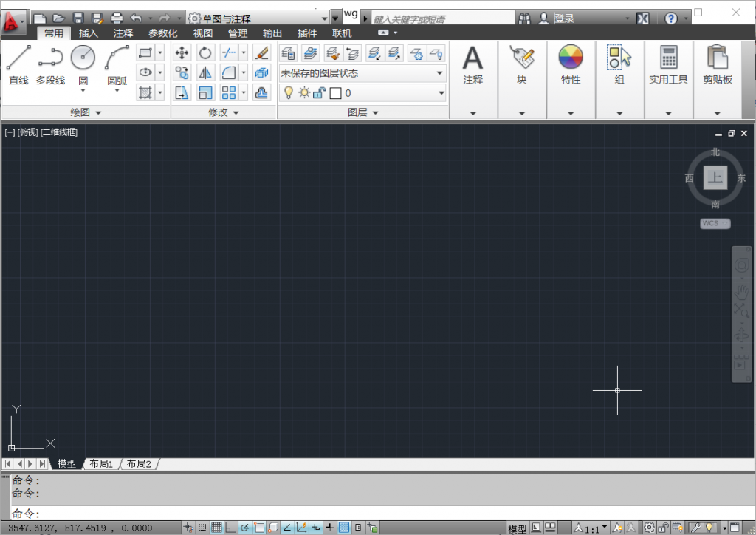The image size is (756, 535).
Task: Toggle Ortho Mode in status bar
Action: point(230,528)
